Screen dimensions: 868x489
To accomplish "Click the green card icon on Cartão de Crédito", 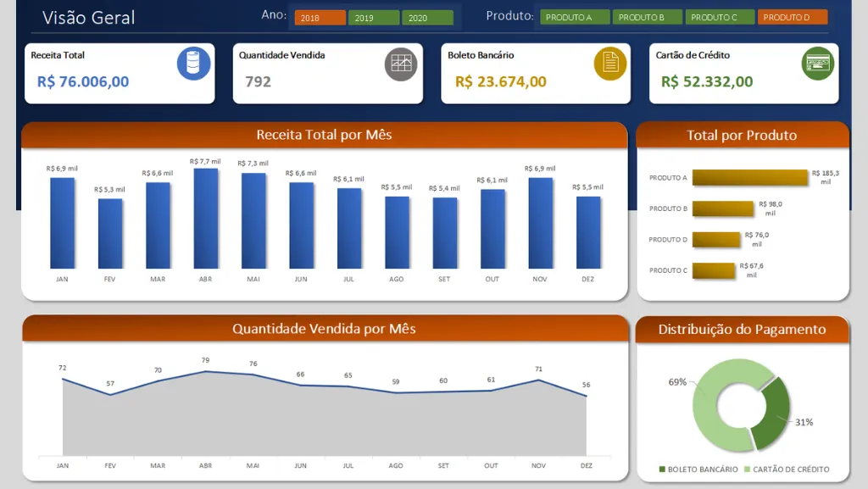I will (818, 64).
